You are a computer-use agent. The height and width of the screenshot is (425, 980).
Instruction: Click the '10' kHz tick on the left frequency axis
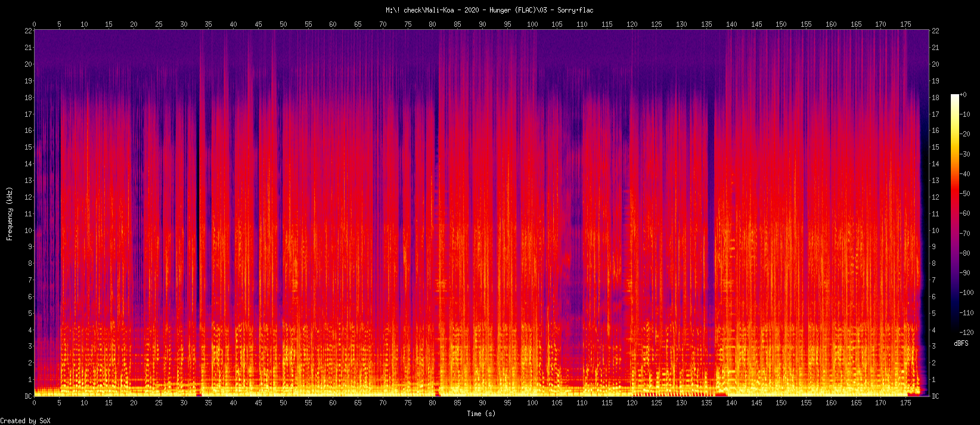tap(28, 231)
